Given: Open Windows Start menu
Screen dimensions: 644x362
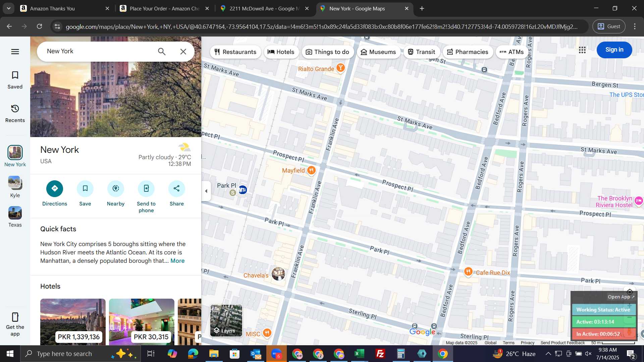Looking at the screenshot, I should (x=10, y=354).
